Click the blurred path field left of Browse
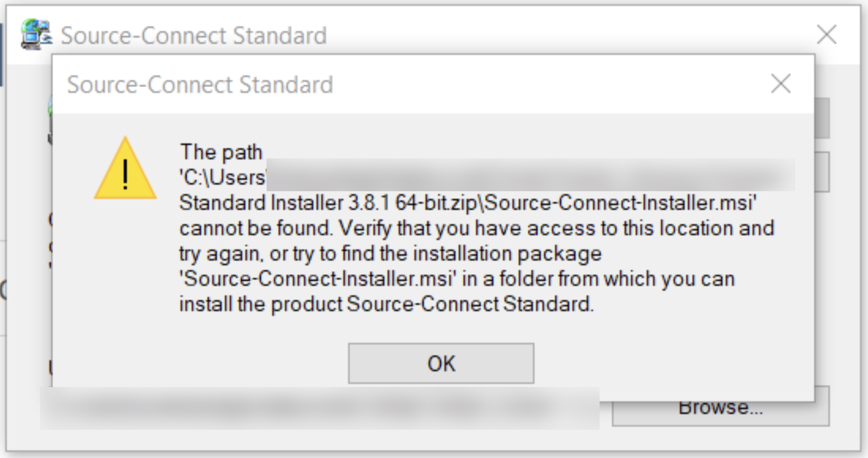Image resolution: width=868 pixels, height=458 pixels. (x=318, y=408)
